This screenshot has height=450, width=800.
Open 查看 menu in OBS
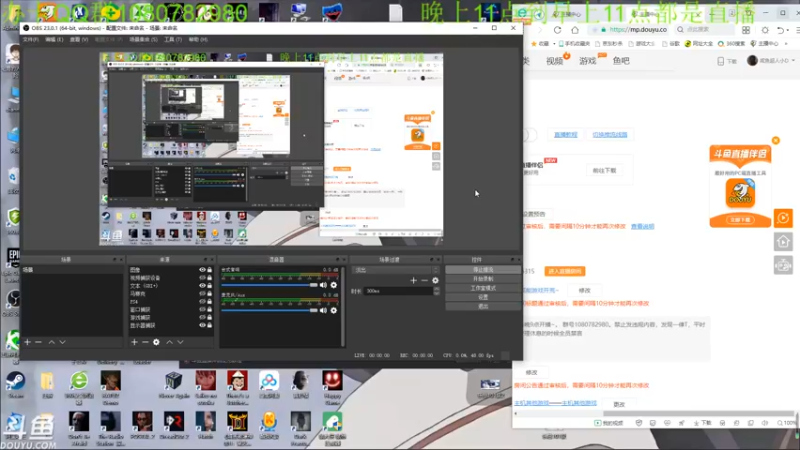click(x=79, y=39)
